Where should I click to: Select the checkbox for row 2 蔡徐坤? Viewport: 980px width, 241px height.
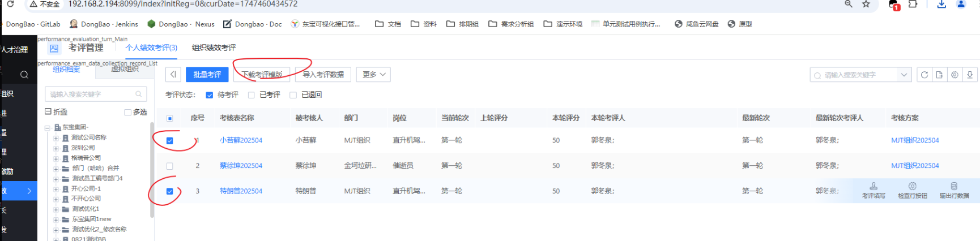(x=170, y=166)
